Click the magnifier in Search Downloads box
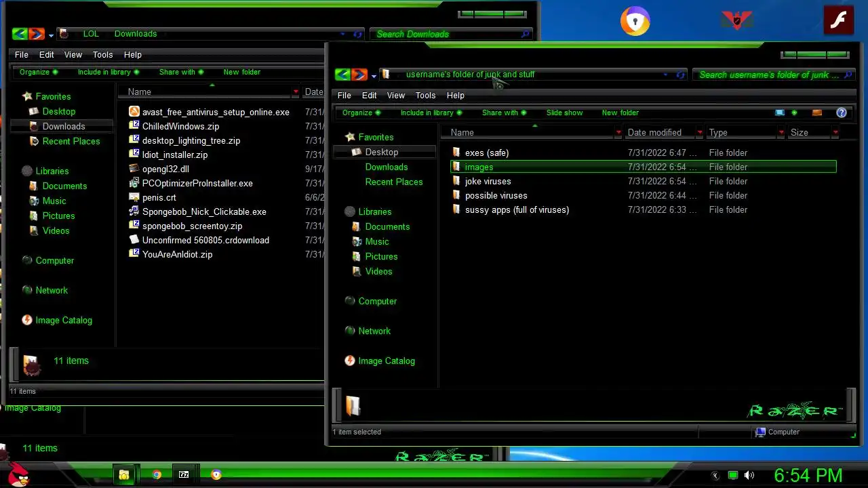The height and width of the screenshot is (488, 868). point(525,34)
